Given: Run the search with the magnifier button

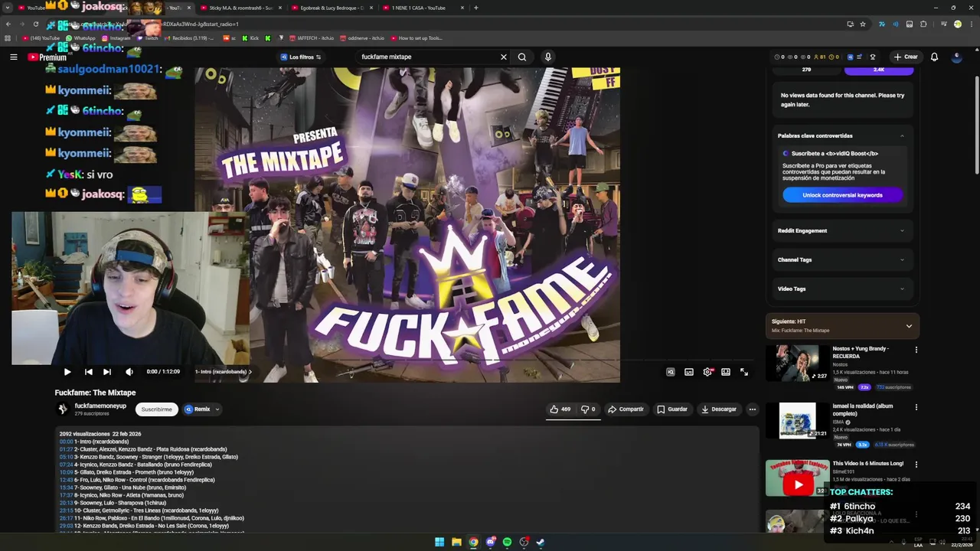Looking at the screenshot, I should point(522,57).
